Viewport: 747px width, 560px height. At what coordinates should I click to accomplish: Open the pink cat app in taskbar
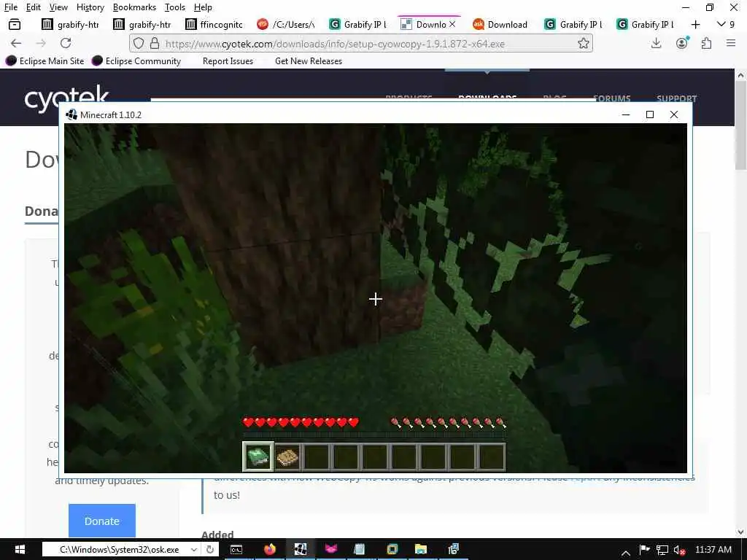[330, 549]
